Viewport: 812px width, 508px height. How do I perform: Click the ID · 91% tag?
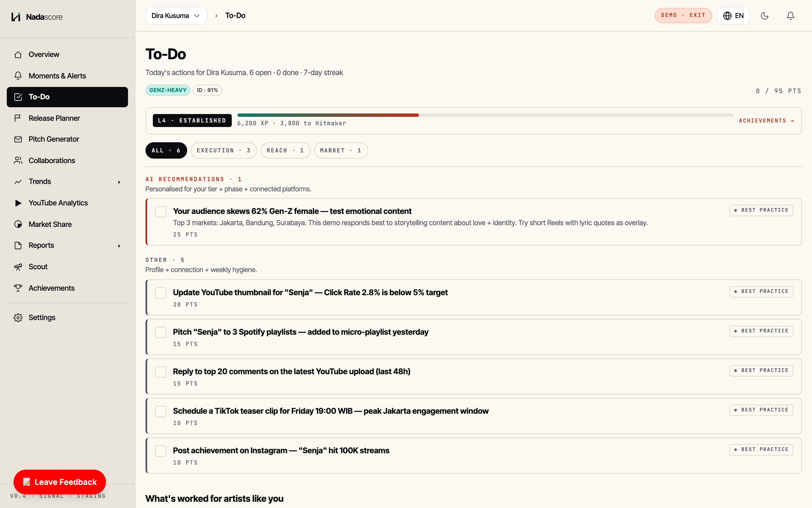point(207,90)
